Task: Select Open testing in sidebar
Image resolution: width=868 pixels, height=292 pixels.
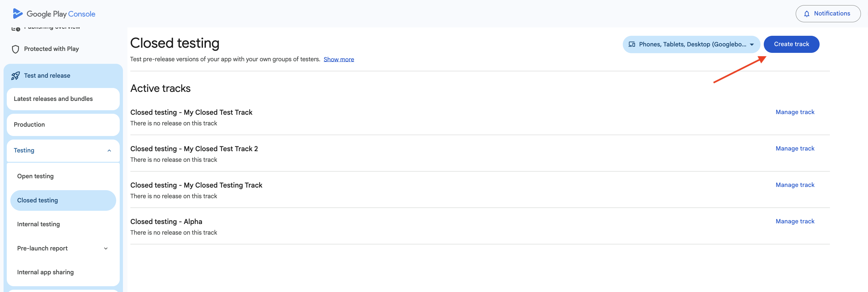Action: pyautogui.click(x=63, y=176)
